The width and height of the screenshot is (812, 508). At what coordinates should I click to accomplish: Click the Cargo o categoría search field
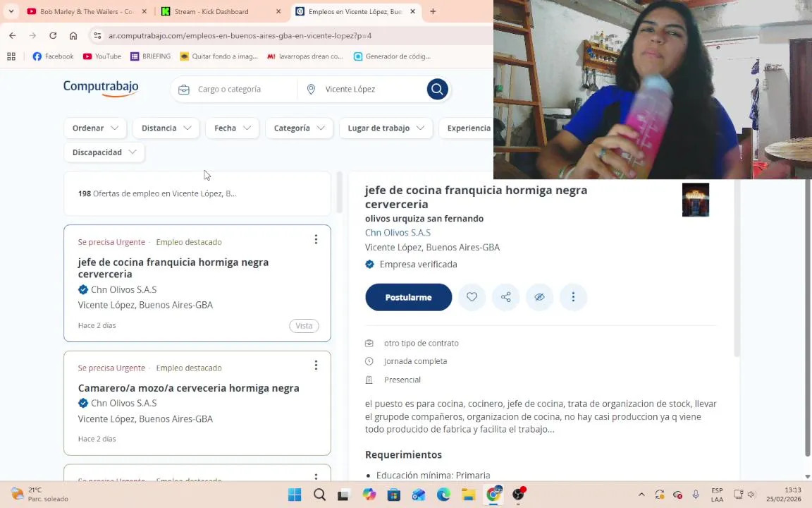coord(234,89)
